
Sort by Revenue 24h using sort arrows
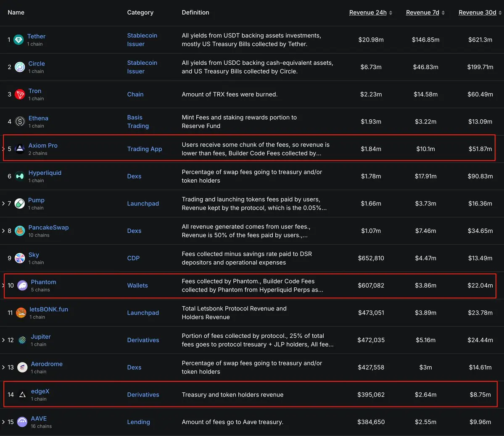pyautogui.click(x=391, y=13)
